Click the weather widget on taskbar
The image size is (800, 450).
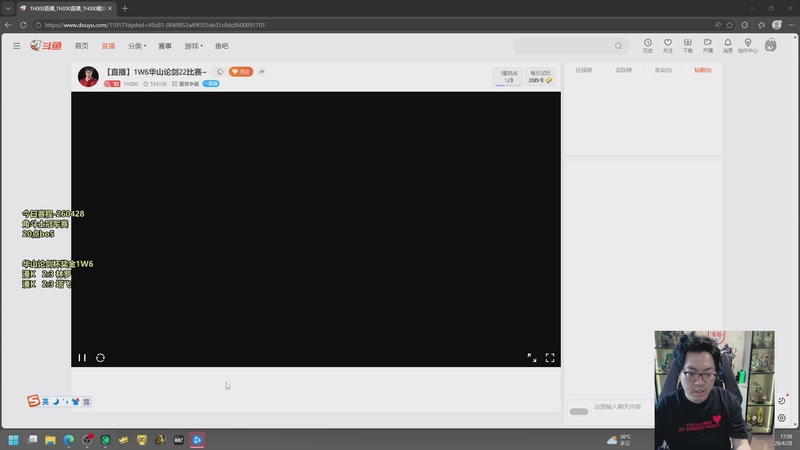[x=619, y=440]
